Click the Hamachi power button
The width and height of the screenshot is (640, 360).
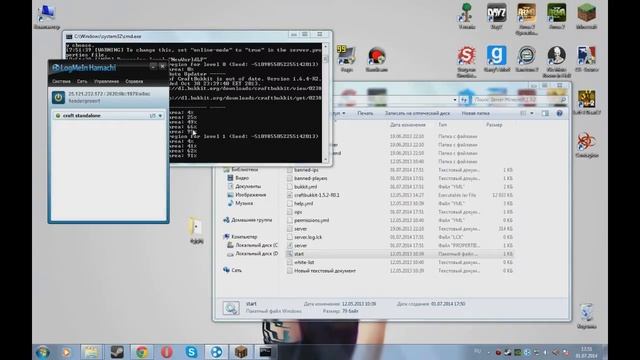pos(58,97)
